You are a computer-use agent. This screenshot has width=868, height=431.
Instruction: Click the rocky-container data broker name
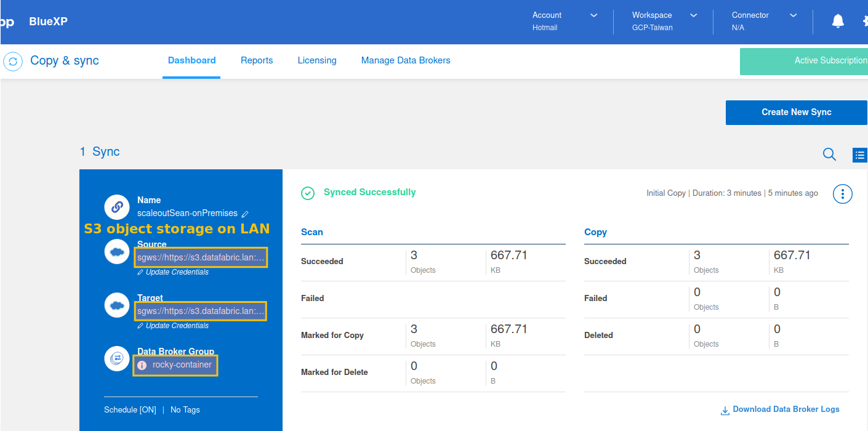pyautogui.click(x=182, y=365)
